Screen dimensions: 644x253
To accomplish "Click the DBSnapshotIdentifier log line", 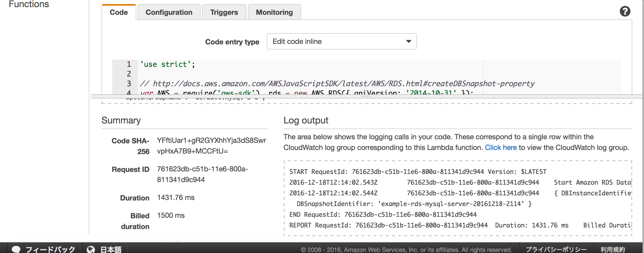I will click(414, 204).
